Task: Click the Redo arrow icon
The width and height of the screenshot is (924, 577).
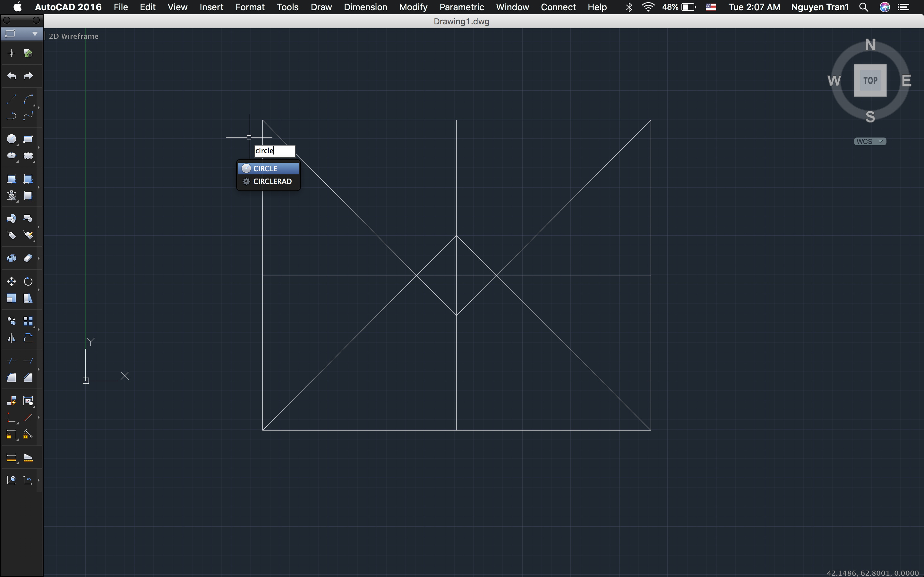Action: click(28, 76)
